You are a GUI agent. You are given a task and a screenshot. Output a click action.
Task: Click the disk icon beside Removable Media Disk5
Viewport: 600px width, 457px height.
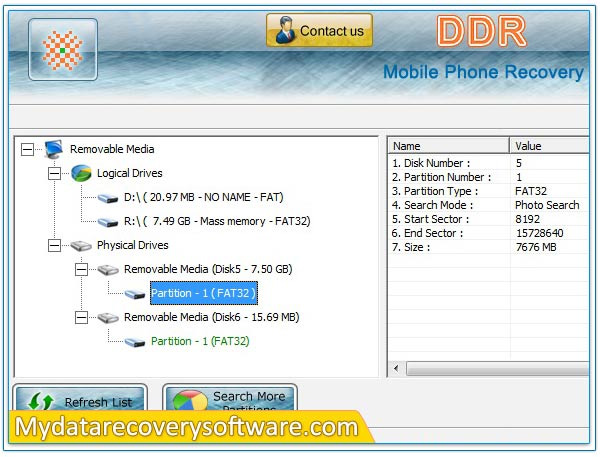108,270
